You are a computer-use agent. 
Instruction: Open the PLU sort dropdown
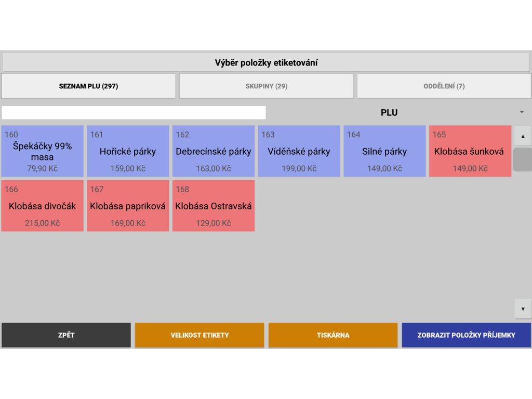click(399, 113)
